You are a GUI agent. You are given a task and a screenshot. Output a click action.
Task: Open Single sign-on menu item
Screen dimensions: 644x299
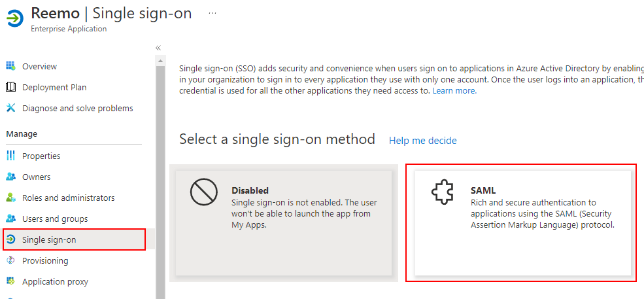click(x=49, y=239)
